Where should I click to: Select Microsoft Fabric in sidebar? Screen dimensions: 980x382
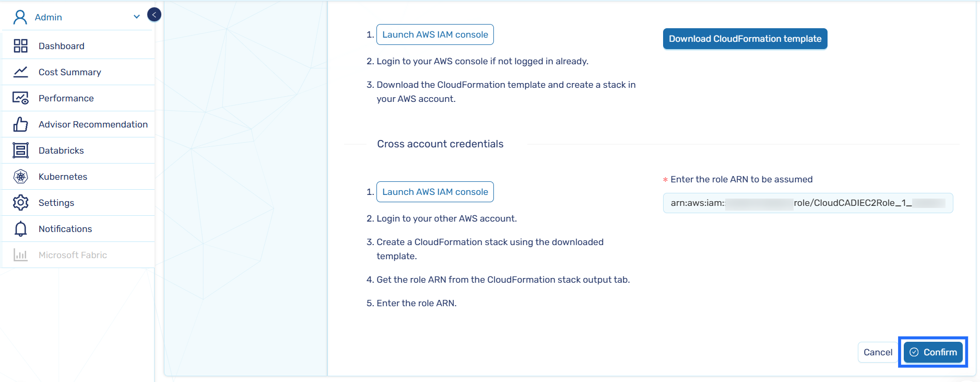click(x=73, y=255)
